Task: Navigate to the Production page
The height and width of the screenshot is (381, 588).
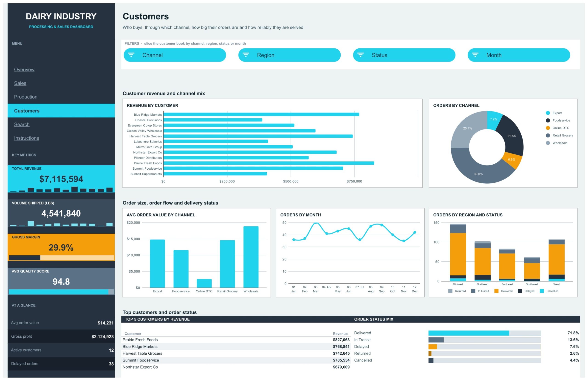Action: coord(26,97)
